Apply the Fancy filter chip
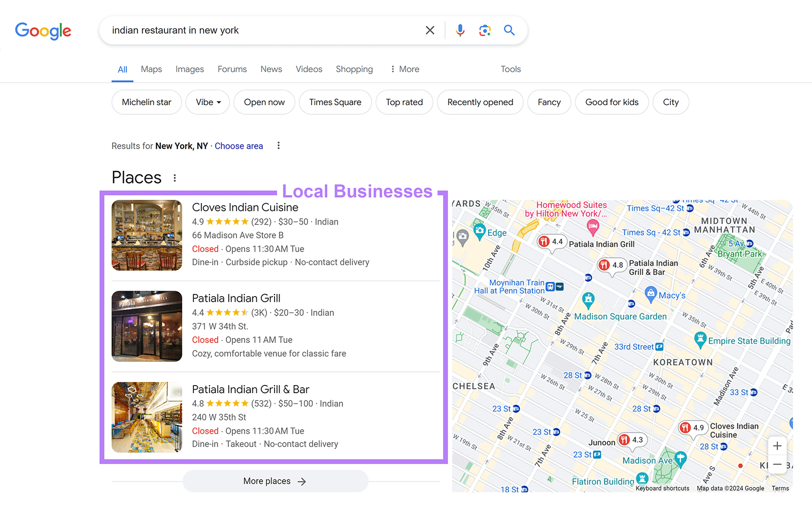 point(549,102)
